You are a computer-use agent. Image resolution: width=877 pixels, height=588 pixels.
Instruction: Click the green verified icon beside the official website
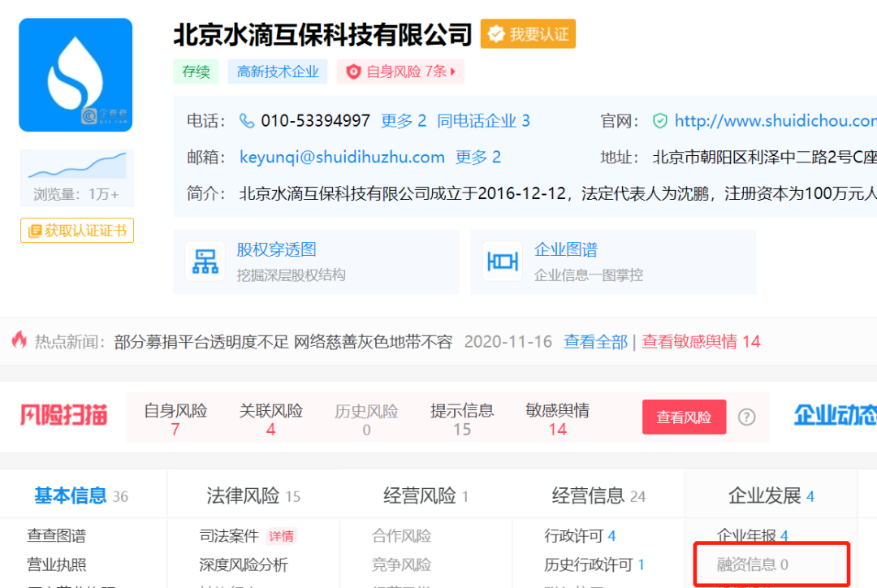(x=659, y=120)
